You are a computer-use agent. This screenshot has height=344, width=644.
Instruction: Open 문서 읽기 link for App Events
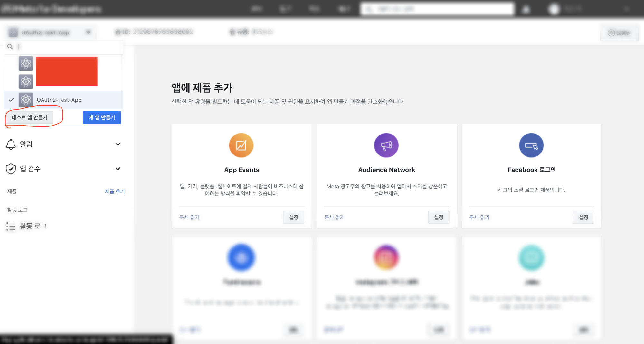[x=189, y=218]
